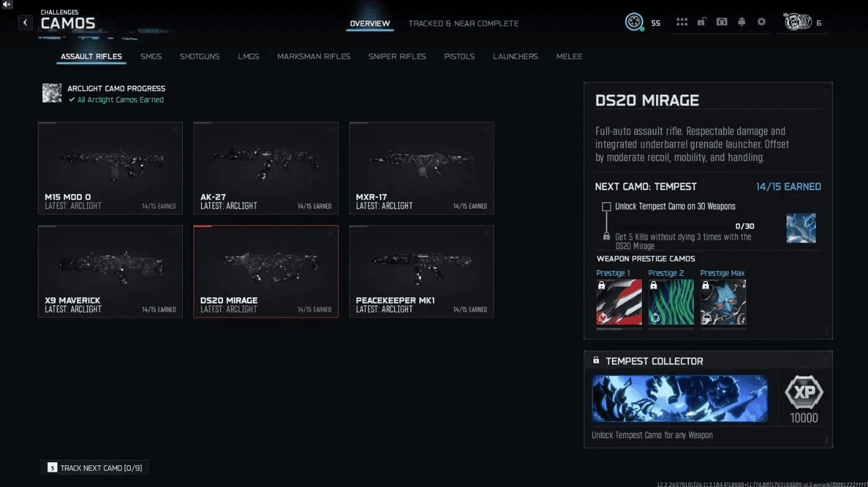The height and width of the screenshot is (487, 868).
Task: Switch to the Melee weapons tab
Action: coord(569,56)
